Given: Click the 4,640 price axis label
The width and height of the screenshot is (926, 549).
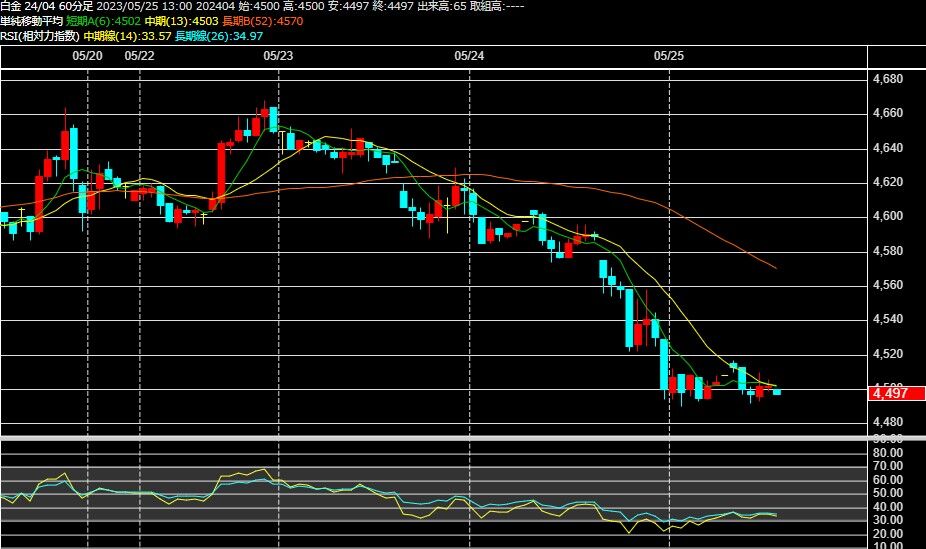Looking at the screenshot, I should [x=888, y=148].
